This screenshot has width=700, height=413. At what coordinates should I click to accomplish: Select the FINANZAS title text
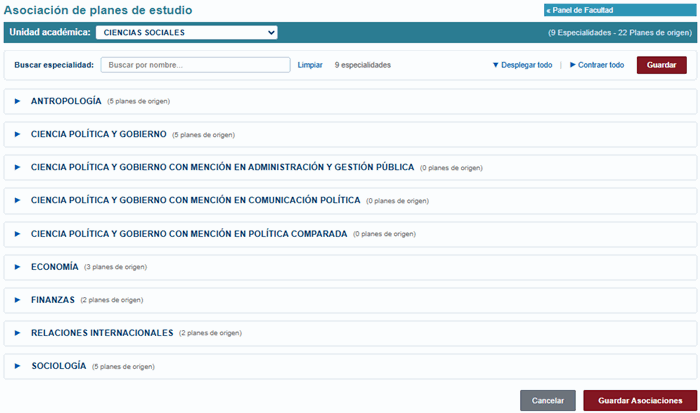pos(53,300)
